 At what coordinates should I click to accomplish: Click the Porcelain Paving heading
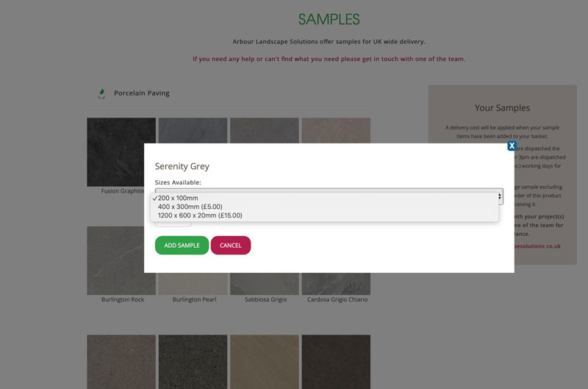click(x=142, y=93)
